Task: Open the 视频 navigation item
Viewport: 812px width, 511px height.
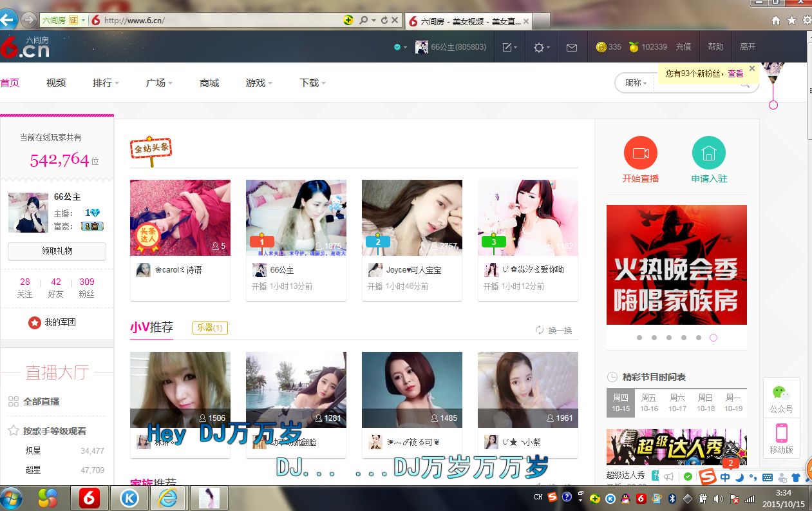Action: 56,82
